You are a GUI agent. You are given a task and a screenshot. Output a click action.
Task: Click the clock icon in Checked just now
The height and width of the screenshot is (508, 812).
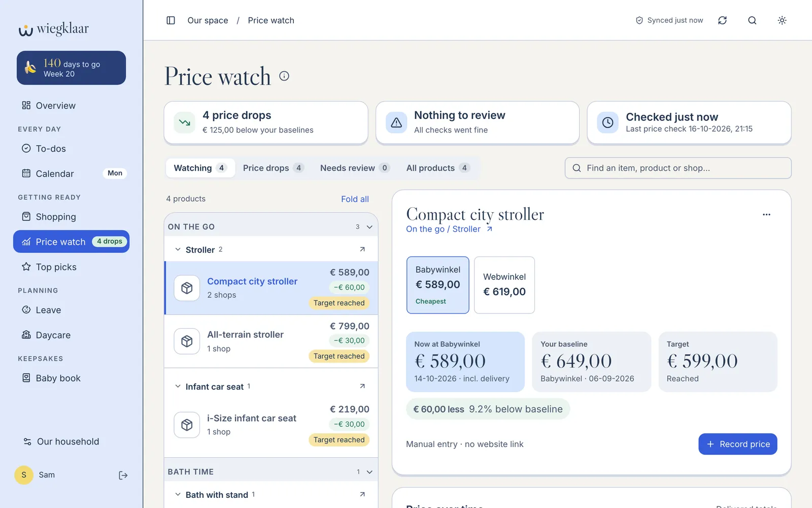(x=607, y=122)
